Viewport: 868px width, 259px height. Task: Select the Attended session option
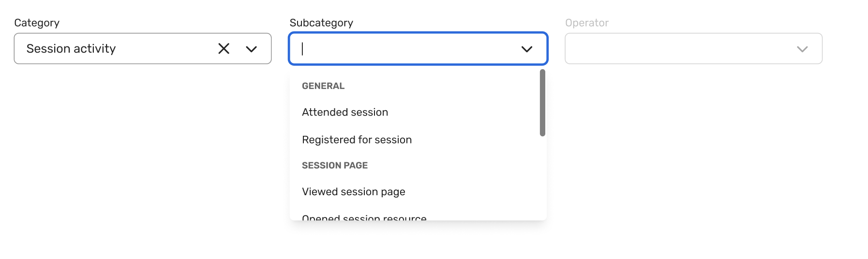pos(345,113)
